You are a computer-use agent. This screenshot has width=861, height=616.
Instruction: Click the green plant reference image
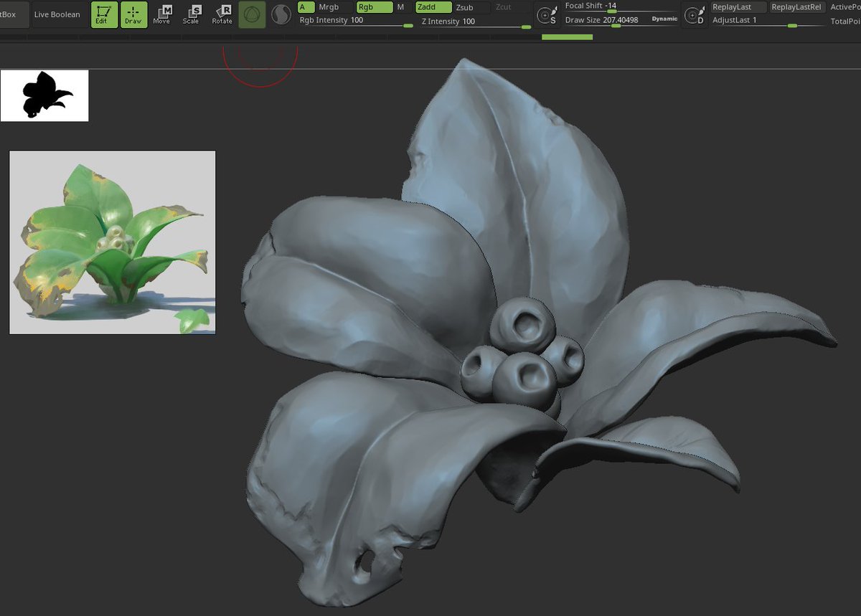click(x=113, y=242)
